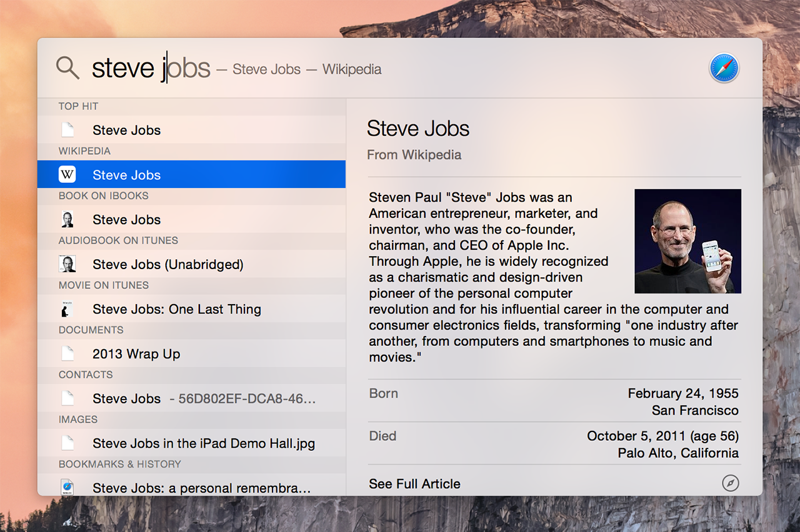Click the iBooks Steve Jobs book cover icon

(x=67, y=219)
